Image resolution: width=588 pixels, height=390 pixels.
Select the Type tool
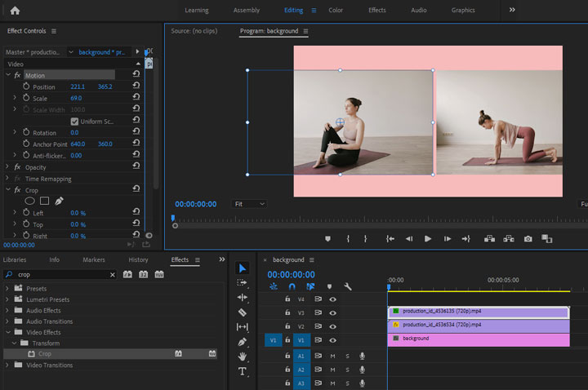pyautogui.click(x=243, y=371)
